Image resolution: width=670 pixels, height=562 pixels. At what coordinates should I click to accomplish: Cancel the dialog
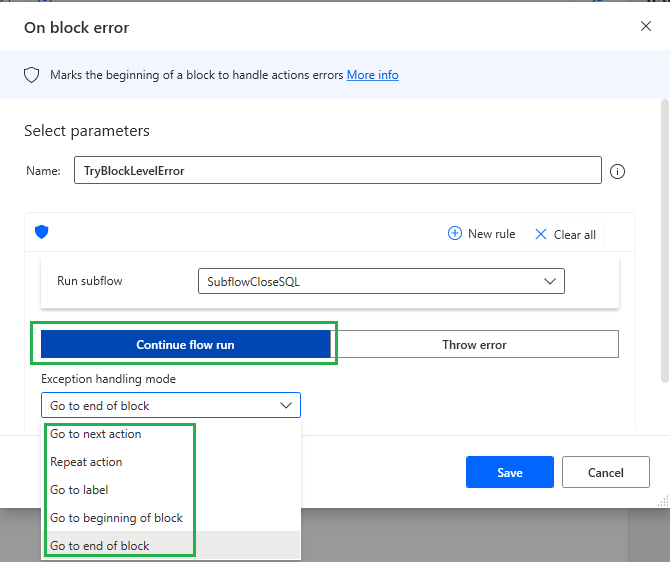[x=605, y=472]
